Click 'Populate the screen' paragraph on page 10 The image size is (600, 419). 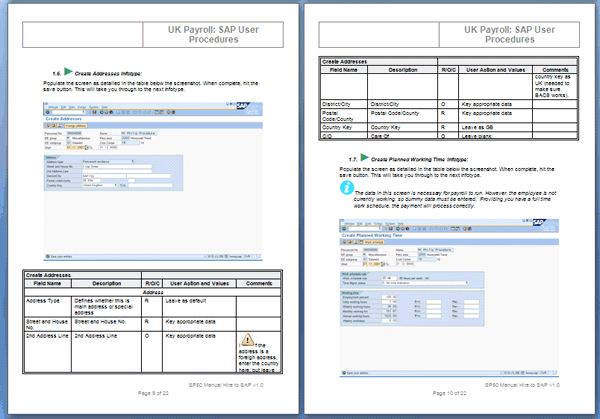447,172
